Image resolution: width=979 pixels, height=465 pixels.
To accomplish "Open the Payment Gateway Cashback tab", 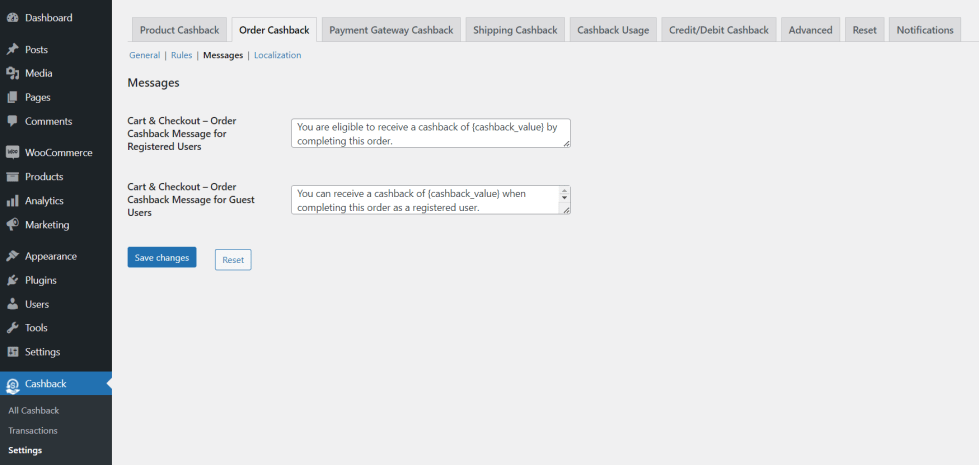I will [x=391, y=30].
